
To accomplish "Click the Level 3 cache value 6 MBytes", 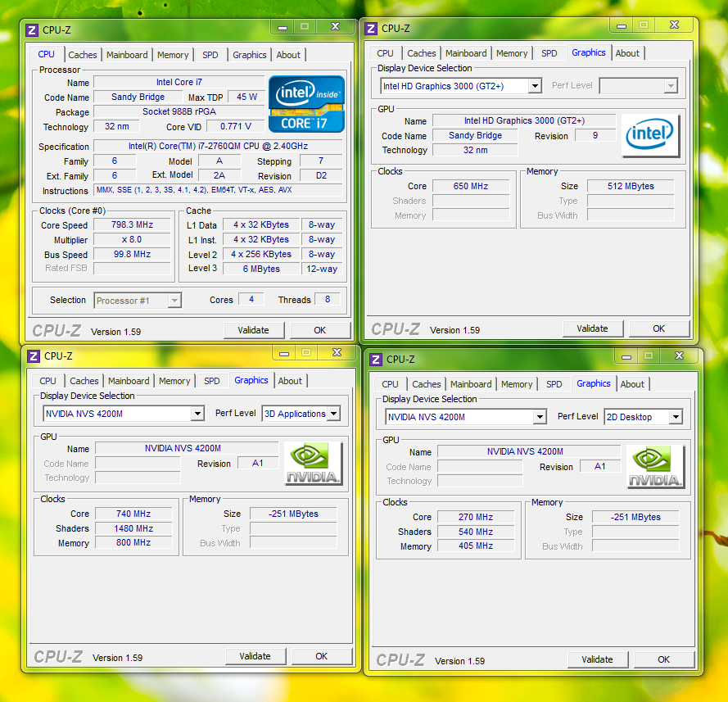I will 261,269.
